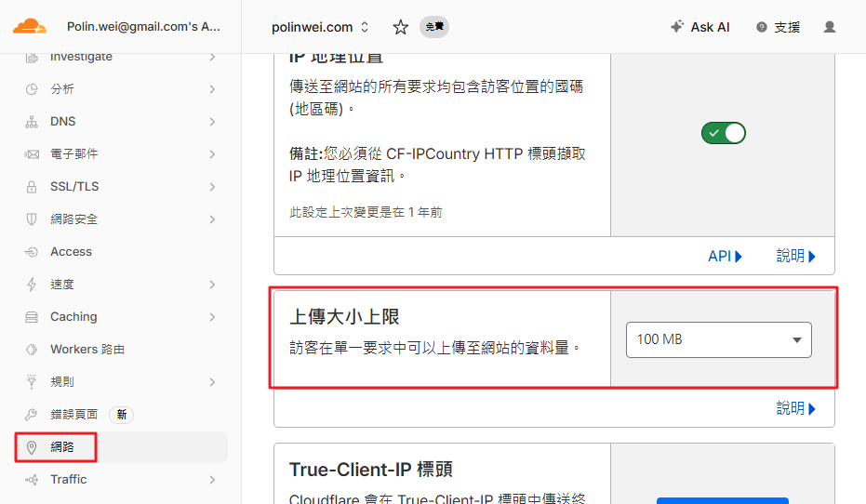The width and height of the screenshot is (866, 504).
Task: Click the text 此設定上次變更是在 1 年前
Action: coord(366,213)
